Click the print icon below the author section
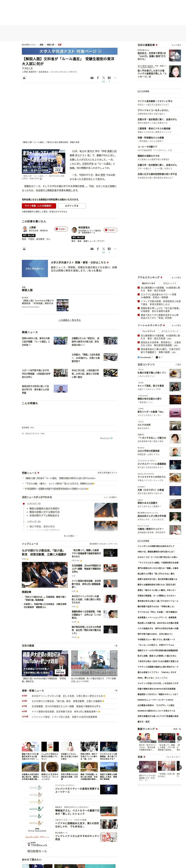The width and height of the screenshot is (186, 868). click(24, 249)
